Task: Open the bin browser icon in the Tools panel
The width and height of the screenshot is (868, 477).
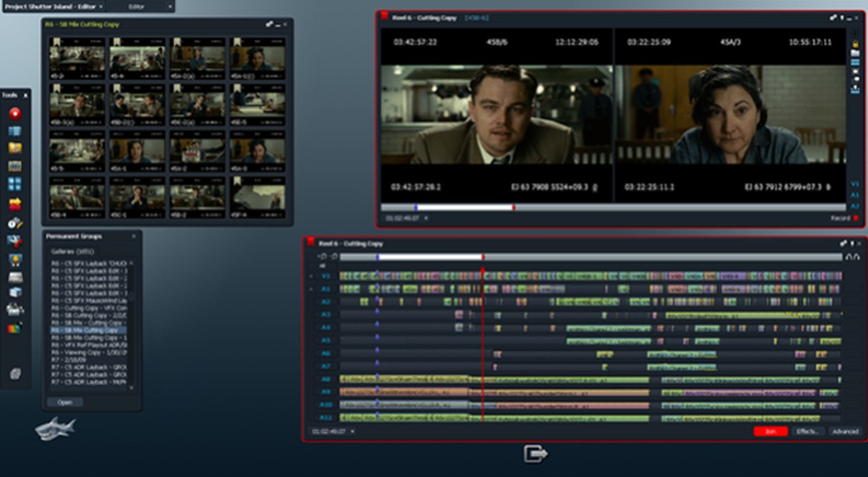Action: coord(13,132)
